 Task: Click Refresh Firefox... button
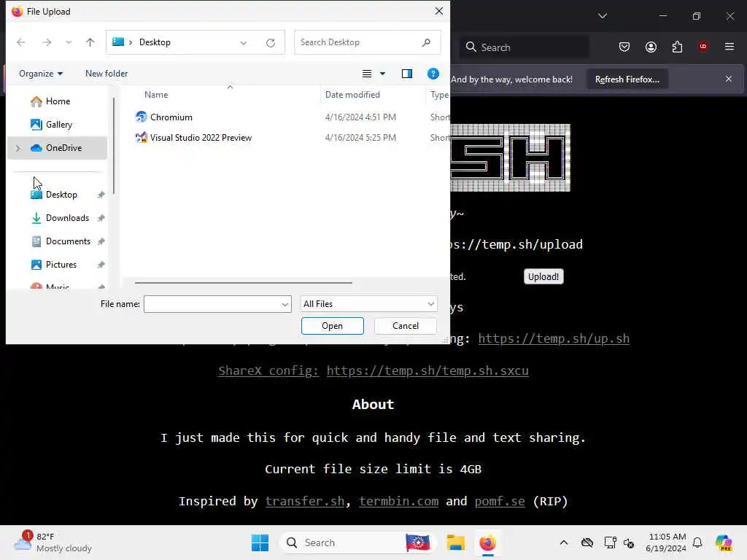tap(627, 79)
